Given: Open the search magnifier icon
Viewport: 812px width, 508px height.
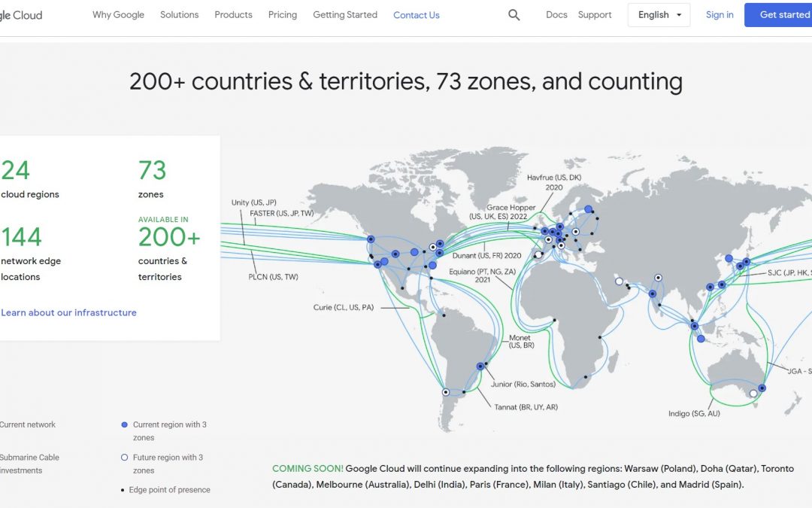Looking at the screenshot, I should point(514,15).
